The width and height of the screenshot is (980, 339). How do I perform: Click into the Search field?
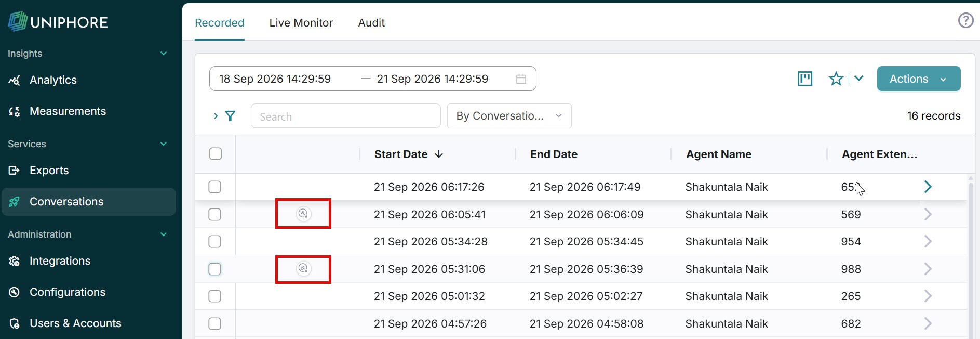(x=345, y=116)
